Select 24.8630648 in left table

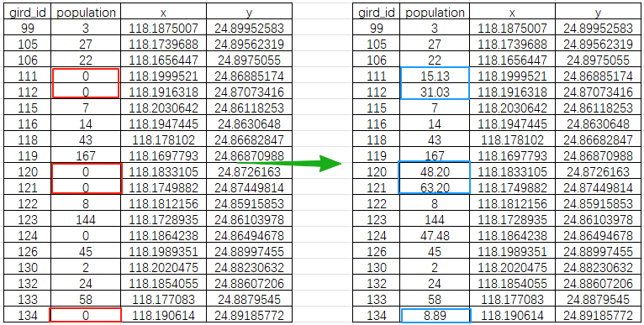249,123
